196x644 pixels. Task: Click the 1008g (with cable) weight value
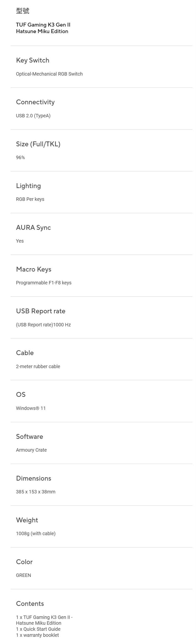click(x=36, y=534)
